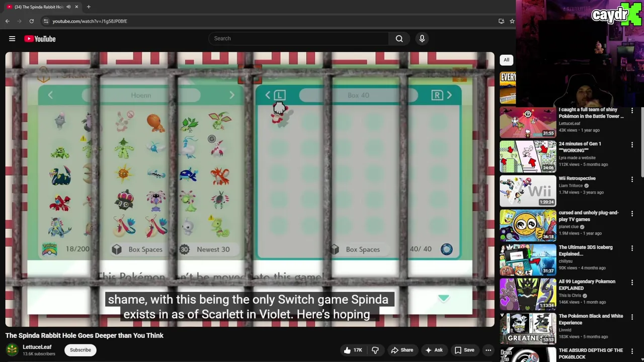Open All 99 Legendary Pokemon thumbnail

click(528, 294)
